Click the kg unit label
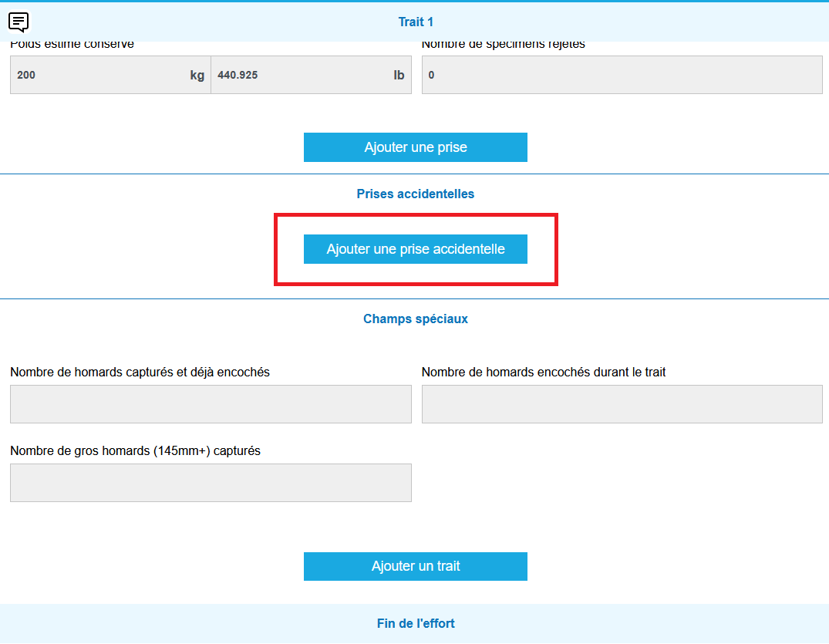The image size is (829, 644). coord(197,76)
